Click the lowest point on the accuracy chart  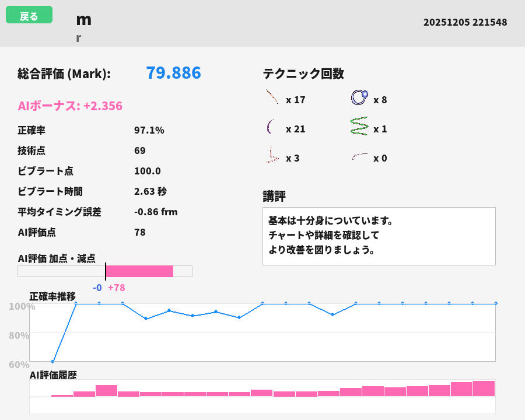click(x=52, y=362)
